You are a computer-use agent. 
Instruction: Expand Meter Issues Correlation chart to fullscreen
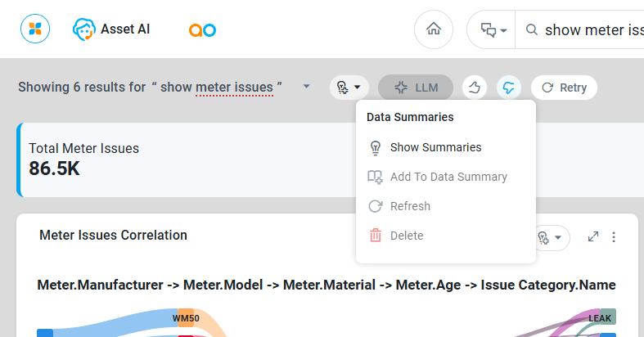[593, 237]
